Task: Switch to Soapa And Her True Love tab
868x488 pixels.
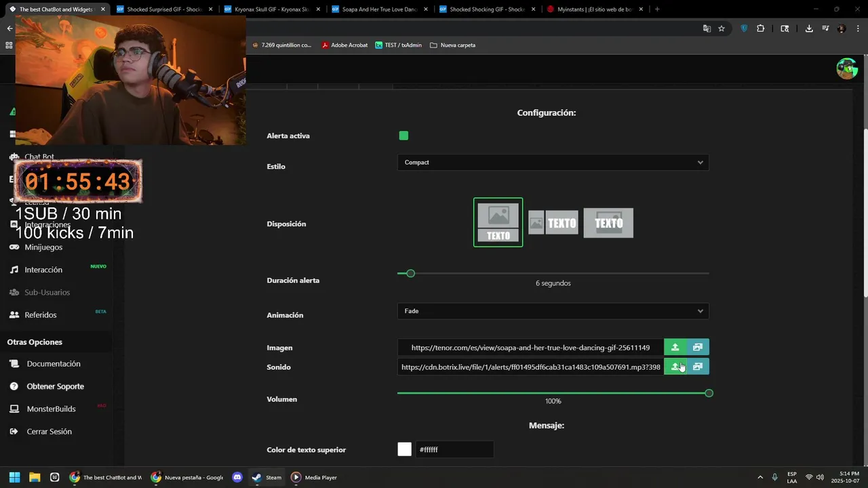Action: pyautogui.click(x=378, y=9)
